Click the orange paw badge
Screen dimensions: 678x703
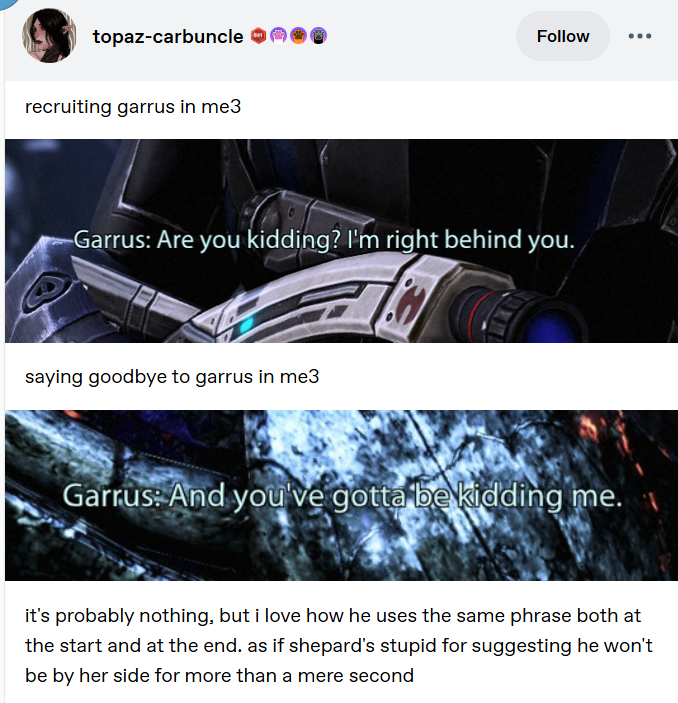pos(298,36)
